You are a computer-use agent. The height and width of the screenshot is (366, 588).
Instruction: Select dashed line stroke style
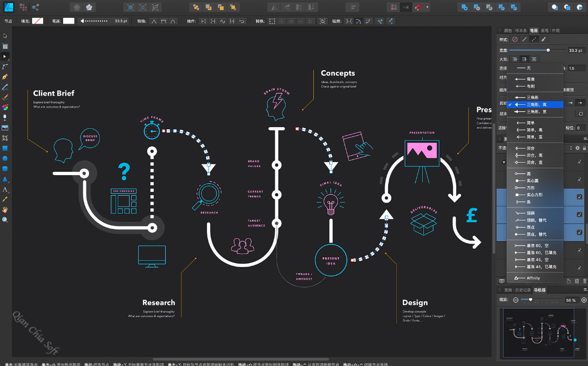point(533,39)
